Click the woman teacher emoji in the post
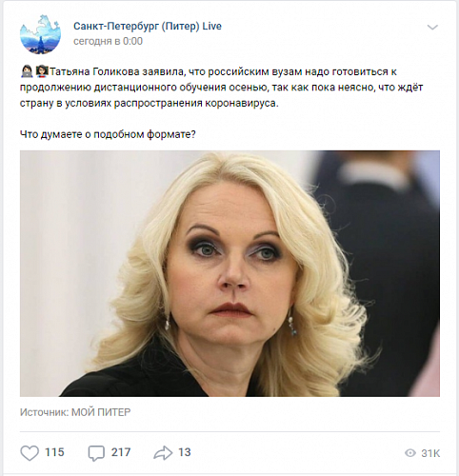 pos(42,71)
